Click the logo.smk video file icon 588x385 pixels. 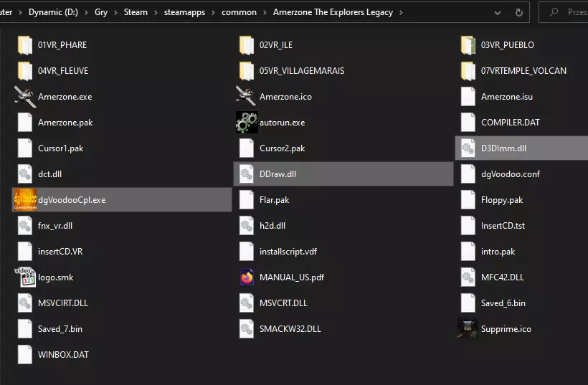[25, 277]
